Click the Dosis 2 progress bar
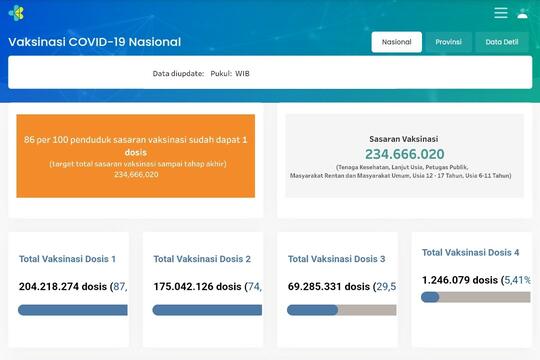The image size is (540, 360). pos(207,310)
